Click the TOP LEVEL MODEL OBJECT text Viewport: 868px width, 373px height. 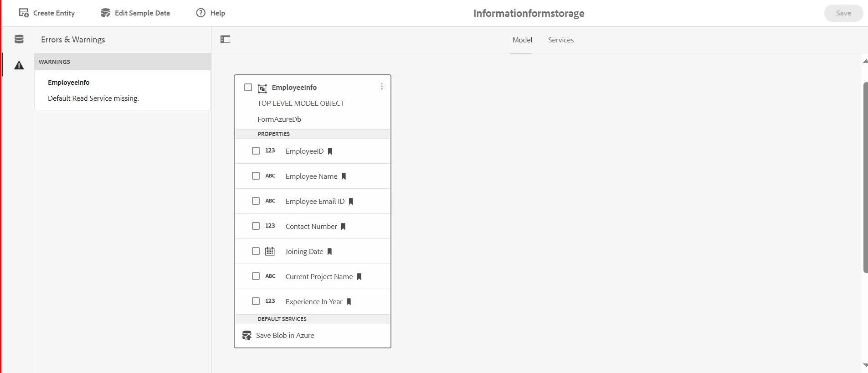coord(301,103)
